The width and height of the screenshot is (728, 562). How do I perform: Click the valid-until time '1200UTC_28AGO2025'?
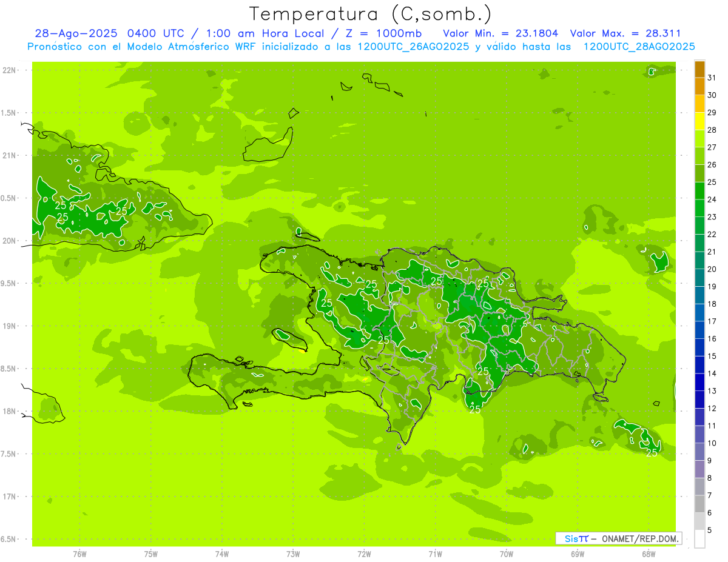click(x=639, y=47)
